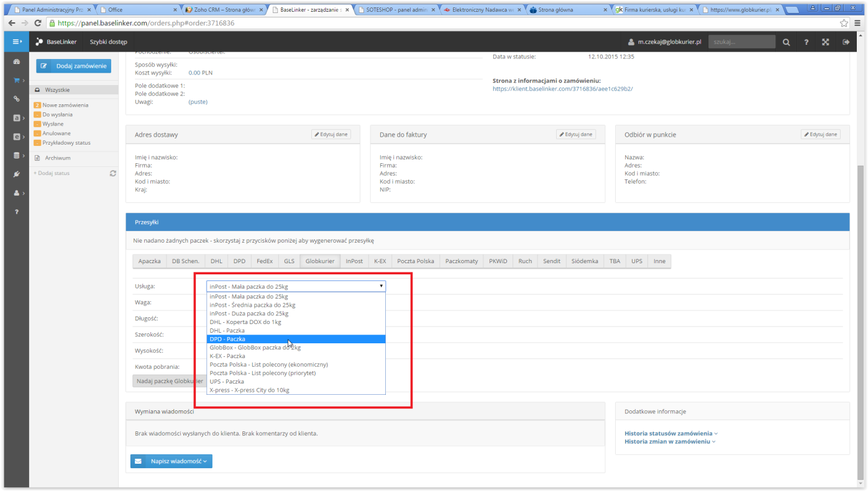
Task: Choose inPost - Średnia paczka do 25kg
Action: (296, 305)
